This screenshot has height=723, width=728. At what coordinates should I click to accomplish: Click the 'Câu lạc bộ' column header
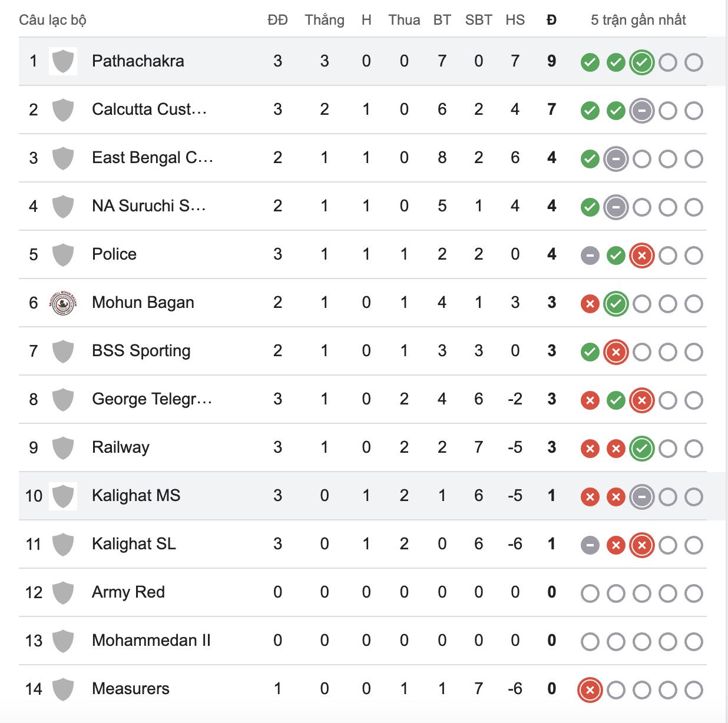coord(52,20)
